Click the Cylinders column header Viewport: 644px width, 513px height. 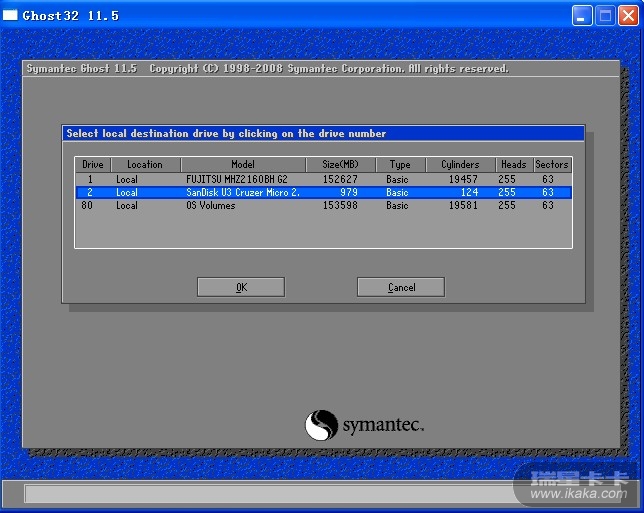pos(460,164)
